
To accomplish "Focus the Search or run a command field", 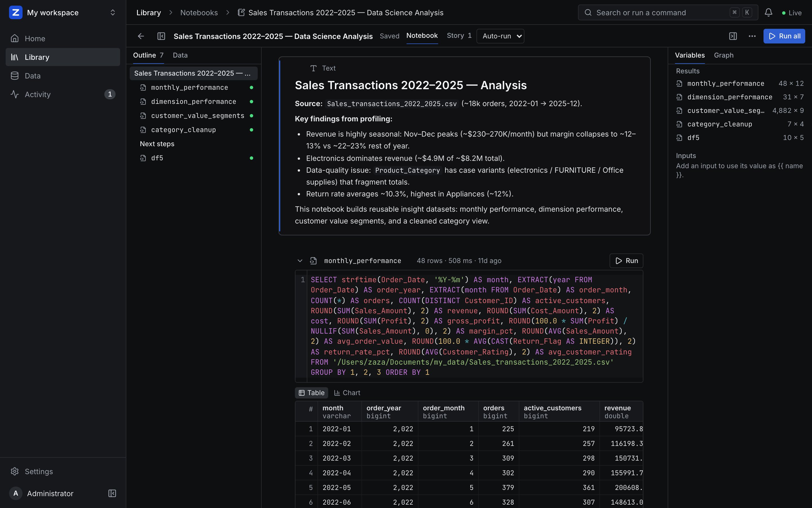I will click(668, 12).
